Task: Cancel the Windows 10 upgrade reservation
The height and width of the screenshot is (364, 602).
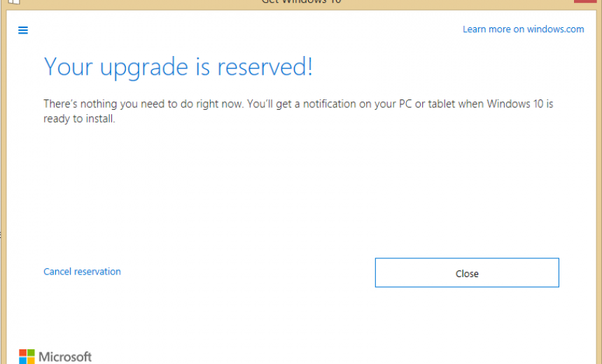Action: [82, 272]
